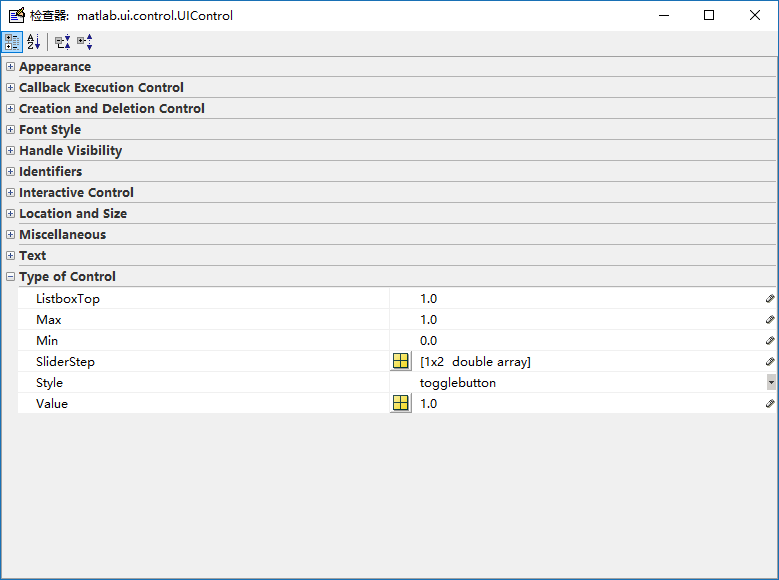Click the pencil icon for ListboxTop
Viewport: 779px width, 580px height.
[x=770, y=298]
